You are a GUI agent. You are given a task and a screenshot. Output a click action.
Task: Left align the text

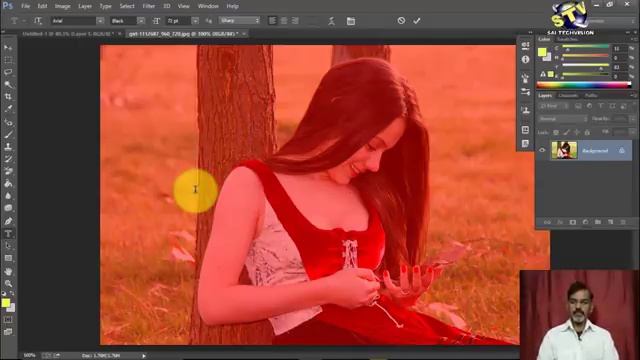coord(273,20)
